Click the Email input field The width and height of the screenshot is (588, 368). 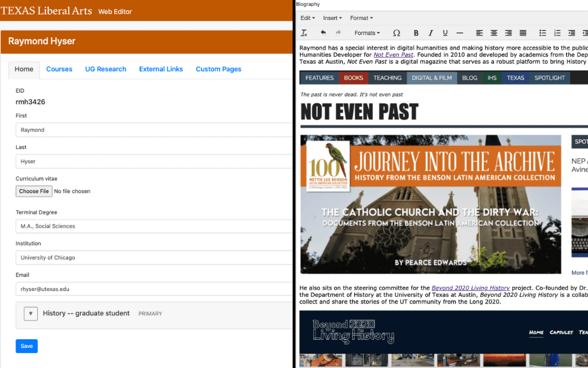pos(154,289)
